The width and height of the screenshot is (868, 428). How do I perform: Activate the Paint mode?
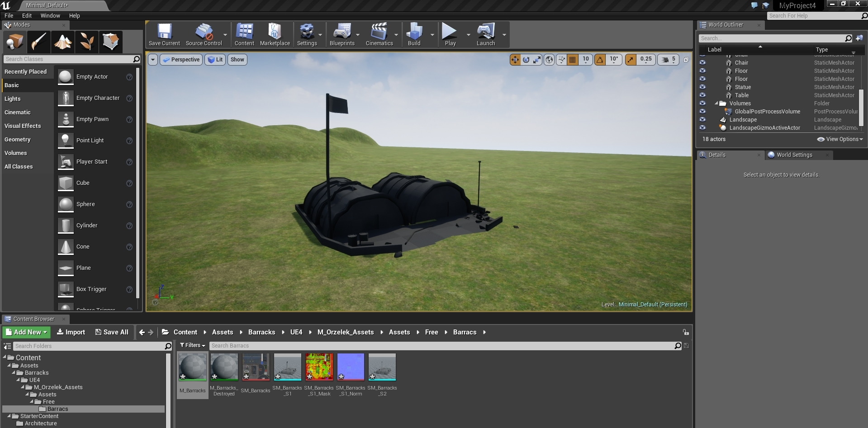point(38,42)
